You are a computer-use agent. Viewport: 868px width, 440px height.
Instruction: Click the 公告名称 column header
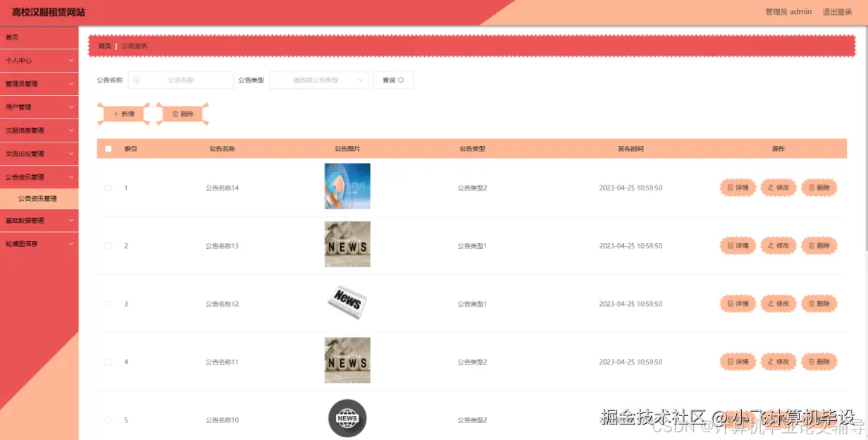pyautogui.click(x=222, y=149)
